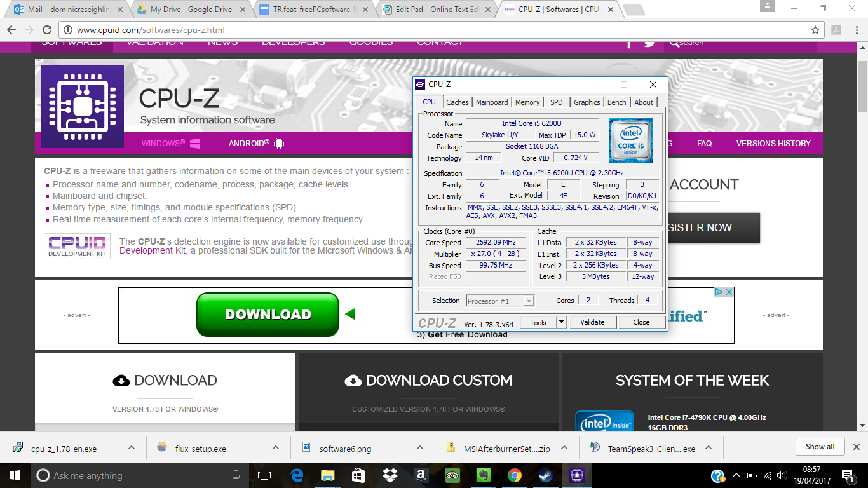Click the Windows Start button
Screen dimensions: 868x488
pyautogui.click(x=15, y=475)
